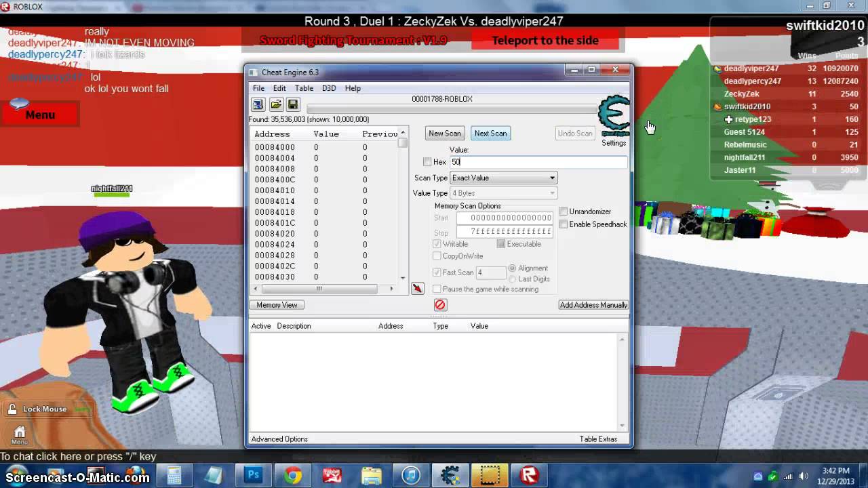This screenshot has width=868, height=488.
Task: Toggle Pause the game while scanning
Action: click(x=437, y=289)
